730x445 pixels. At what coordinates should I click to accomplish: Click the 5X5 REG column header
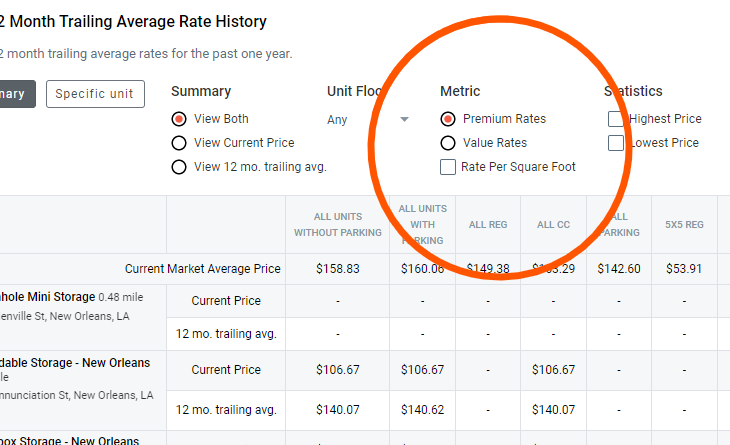[x=684, y=225]
